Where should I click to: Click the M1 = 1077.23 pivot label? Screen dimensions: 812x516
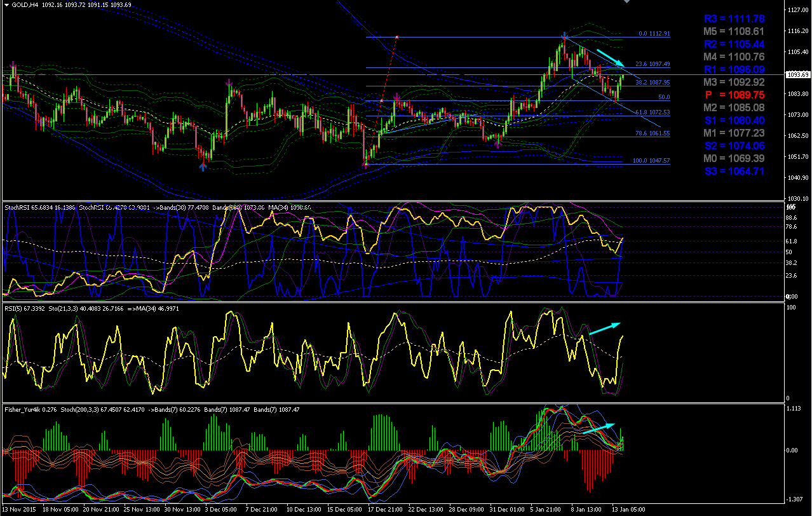[x=734, y=133]
